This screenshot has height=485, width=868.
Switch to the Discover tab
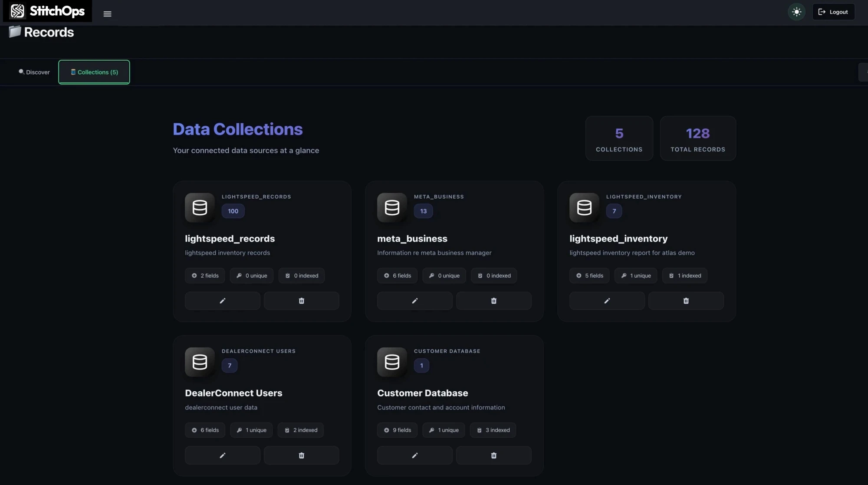(x=34, y=72)
